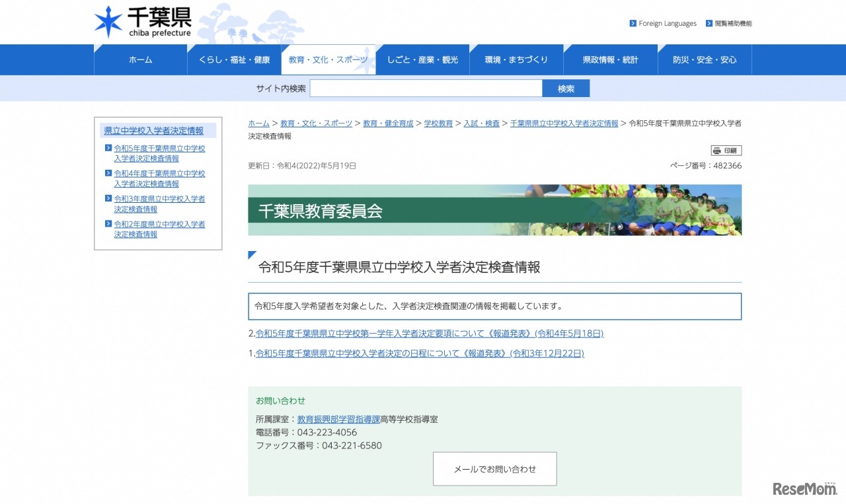Viewport: 846px width, 504px height.
Task: Click the 印刷 print icon
Action: [728, 150]
